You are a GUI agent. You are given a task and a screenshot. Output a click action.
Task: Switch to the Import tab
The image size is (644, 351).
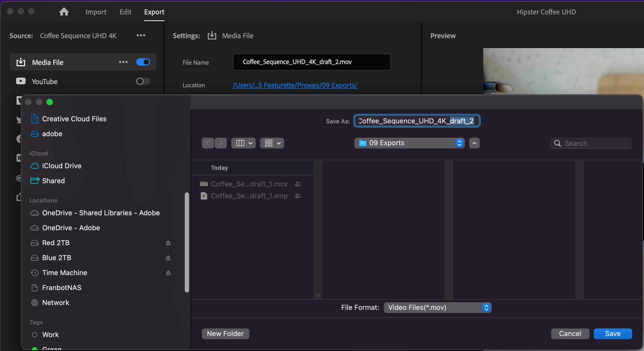click(96, 12)
